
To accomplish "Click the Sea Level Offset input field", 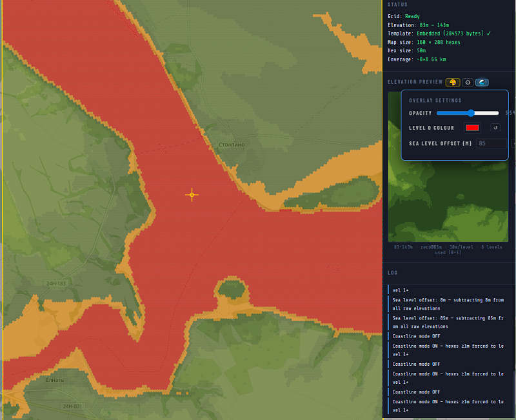I will pyautogui.click(x=491, y=143).
